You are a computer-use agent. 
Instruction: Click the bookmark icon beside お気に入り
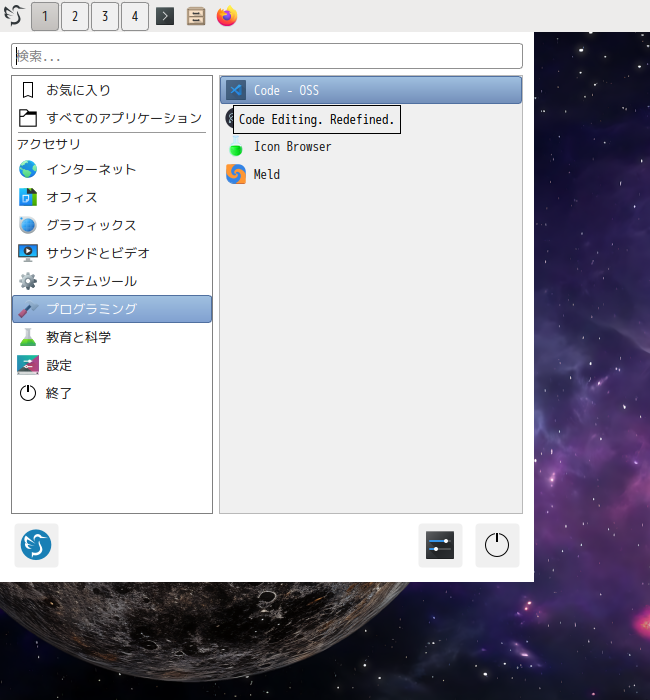28,90
